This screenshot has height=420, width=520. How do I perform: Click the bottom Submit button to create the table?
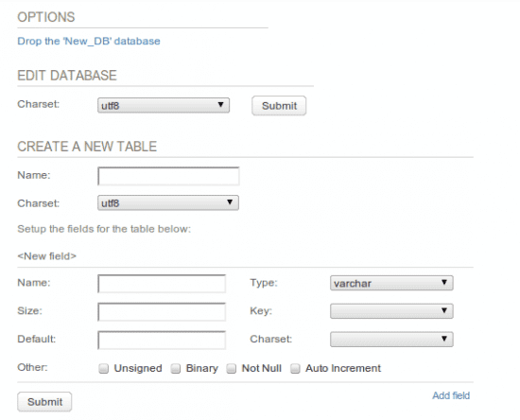pos(44,402)
